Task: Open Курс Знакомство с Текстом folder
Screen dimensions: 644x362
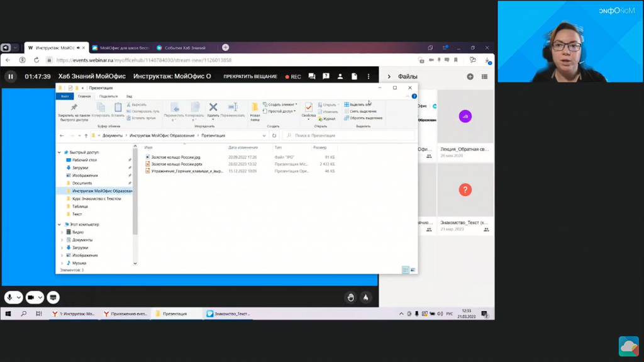Action: click(x=96, y=199)
